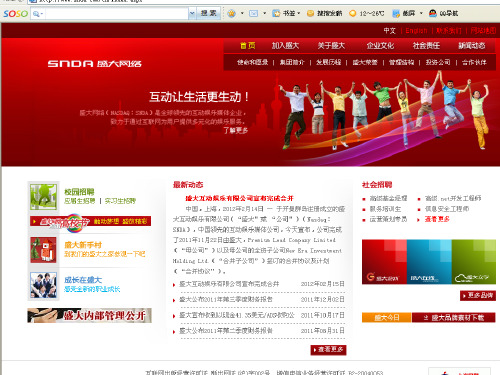Click the 搜索 search button
Screen dimensions: 500x375
[209, 14]
